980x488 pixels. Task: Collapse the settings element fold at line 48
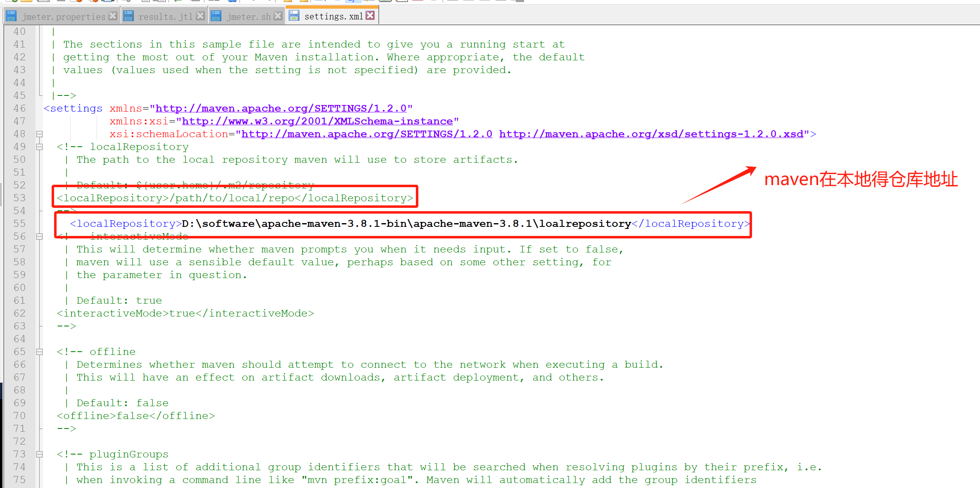(x=40, y=134)
